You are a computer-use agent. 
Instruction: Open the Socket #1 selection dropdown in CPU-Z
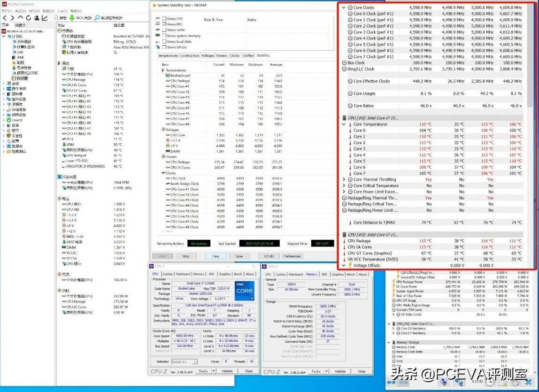coord(184,362)
